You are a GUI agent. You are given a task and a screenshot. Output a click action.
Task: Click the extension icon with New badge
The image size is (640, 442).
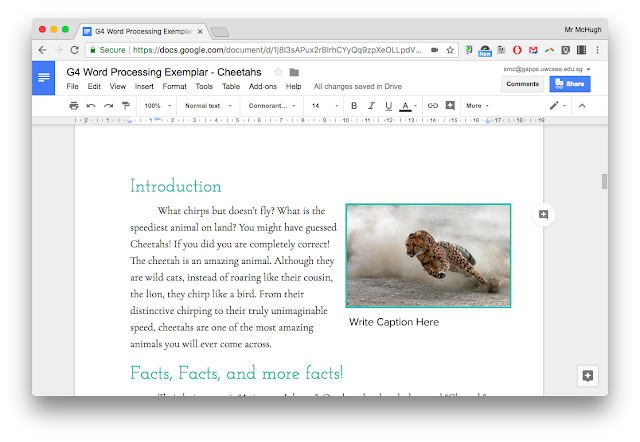[485, 51]
